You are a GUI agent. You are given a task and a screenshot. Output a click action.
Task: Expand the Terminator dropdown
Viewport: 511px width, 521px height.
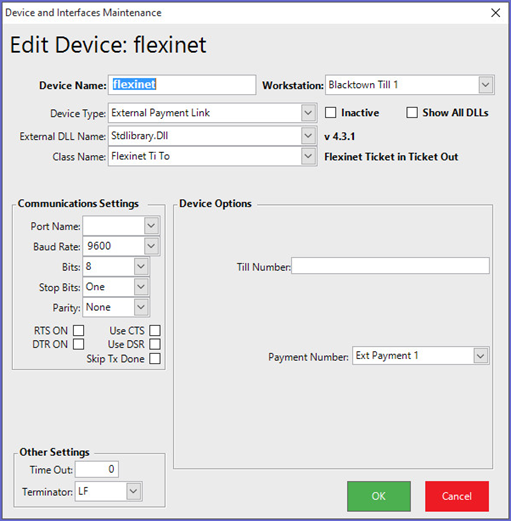[x=133, y=491]
